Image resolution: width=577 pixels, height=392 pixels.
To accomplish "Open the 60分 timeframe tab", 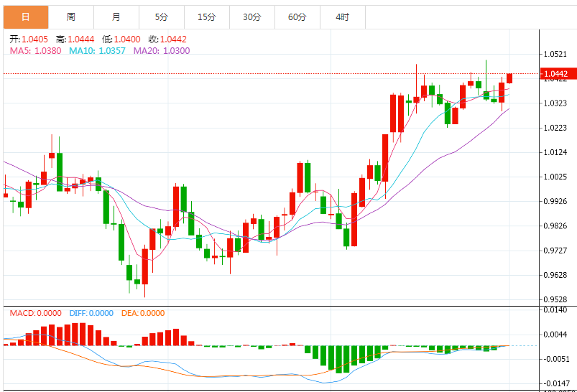I will pos(297,17).
